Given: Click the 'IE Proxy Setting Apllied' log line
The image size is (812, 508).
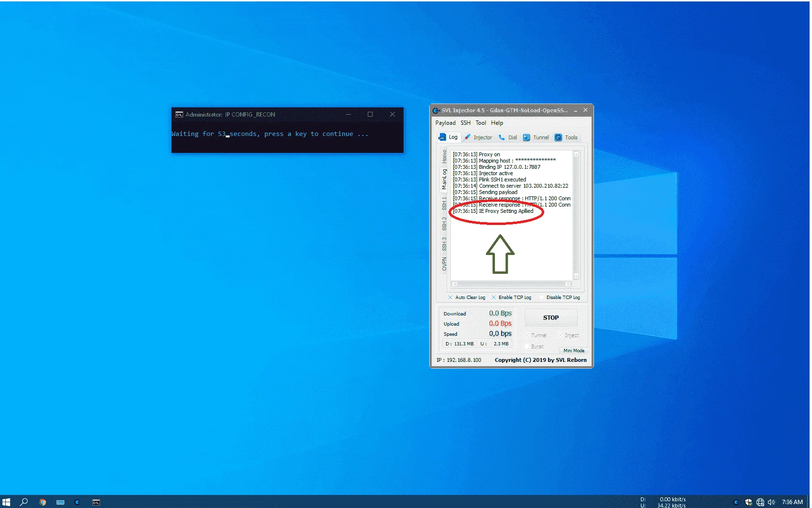Looking at the screenshot, I should 493,211.
